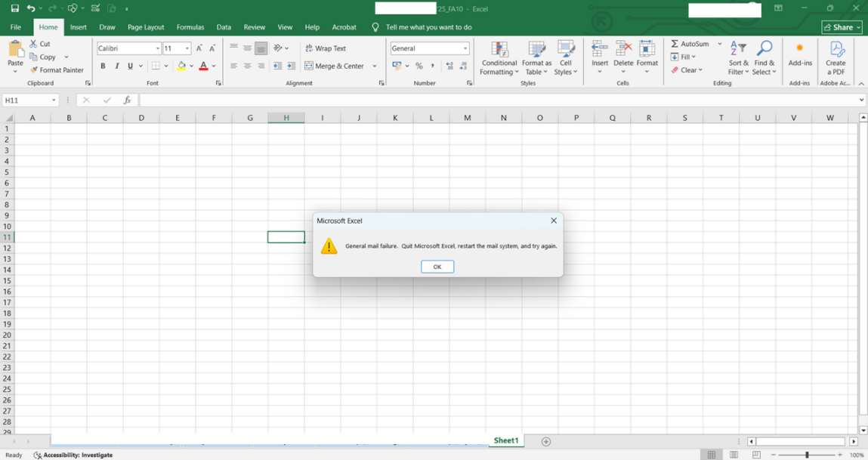
Task: Open the Calibri font name dropdown
Action: point(158,48)
